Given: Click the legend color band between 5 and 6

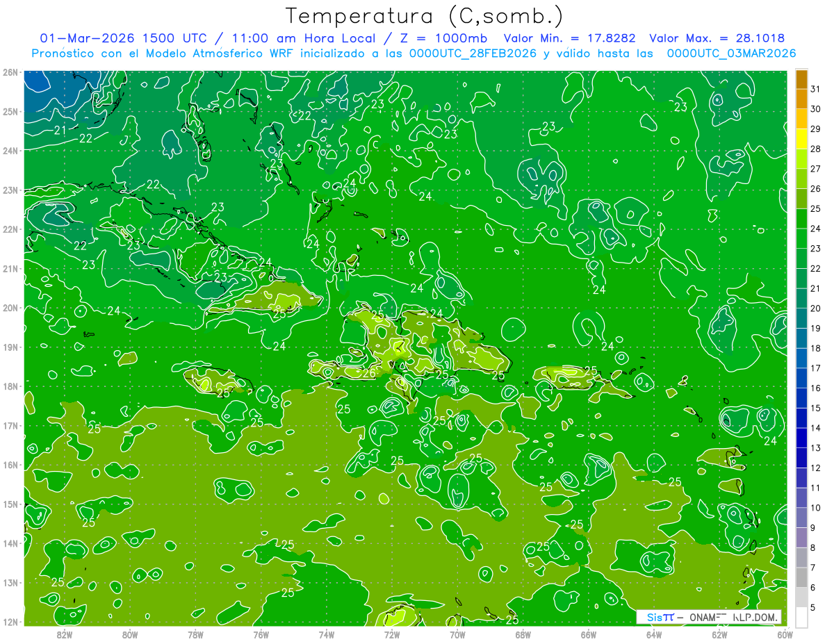Looking at the screenshot, I should 801,597.
